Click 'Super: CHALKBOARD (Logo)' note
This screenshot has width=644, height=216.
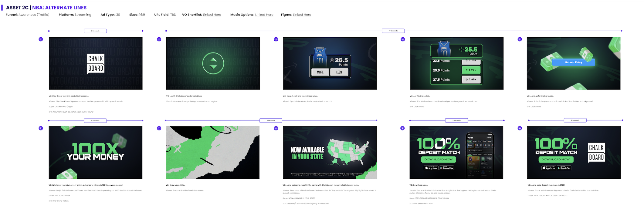60,107
